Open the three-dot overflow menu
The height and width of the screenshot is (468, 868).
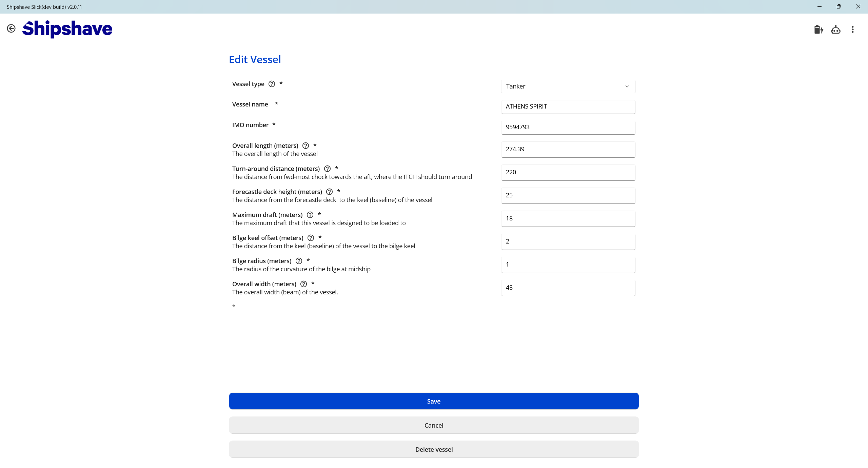tap(852, 30)
